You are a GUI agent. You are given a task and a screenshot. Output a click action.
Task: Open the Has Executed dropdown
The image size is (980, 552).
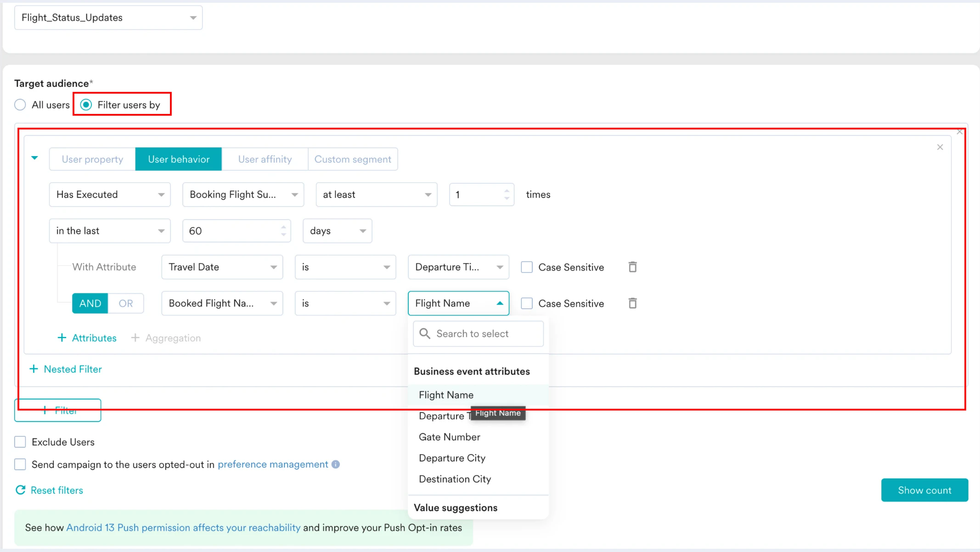coord(110,194)
